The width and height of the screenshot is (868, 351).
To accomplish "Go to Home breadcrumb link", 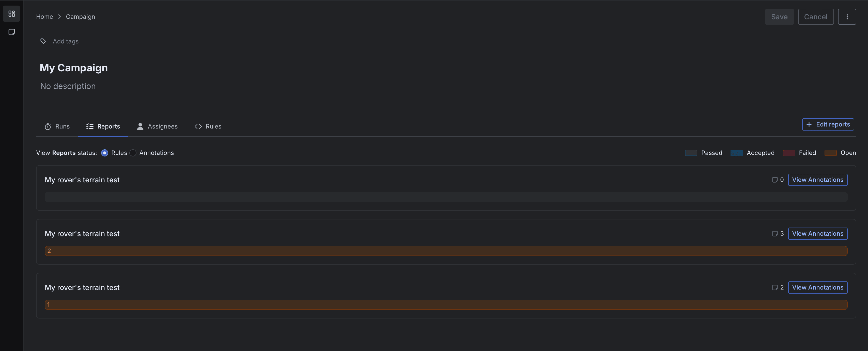I will pos(44,17).
